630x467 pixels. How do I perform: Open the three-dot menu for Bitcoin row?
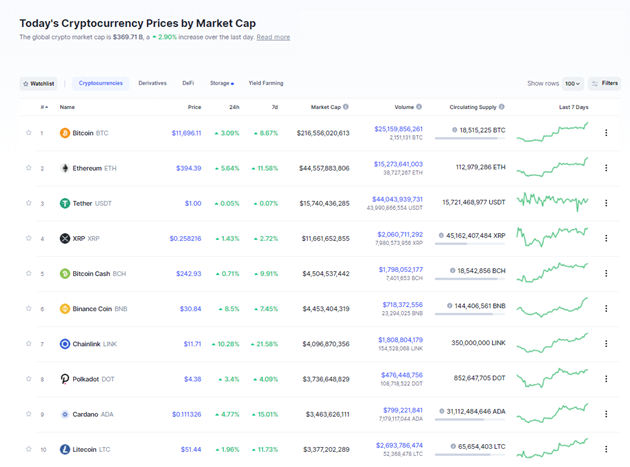(x=606, y=133)
